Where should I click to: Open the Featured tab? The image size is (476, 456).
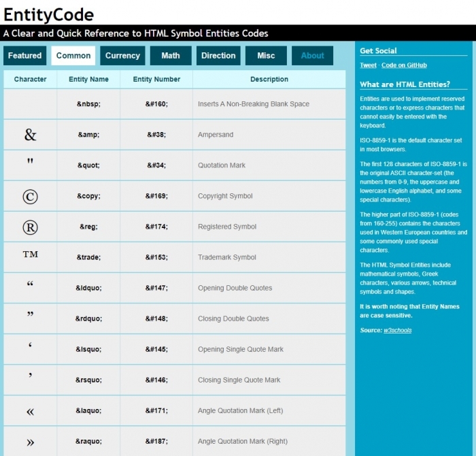coord(25,56)
